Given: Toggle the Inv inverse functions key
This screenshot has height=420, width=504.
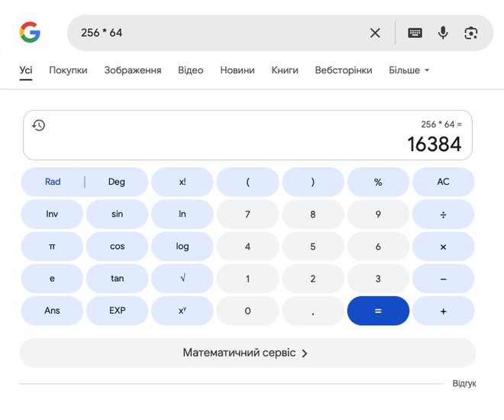Looking at the screenshot, I should pos(52,214).
